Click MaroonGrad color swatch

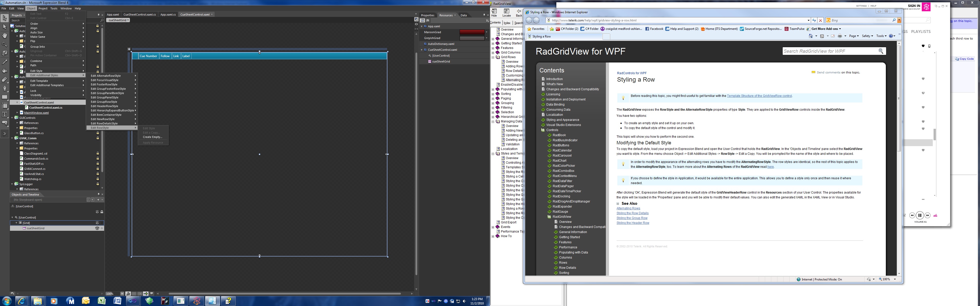point(472,32)
